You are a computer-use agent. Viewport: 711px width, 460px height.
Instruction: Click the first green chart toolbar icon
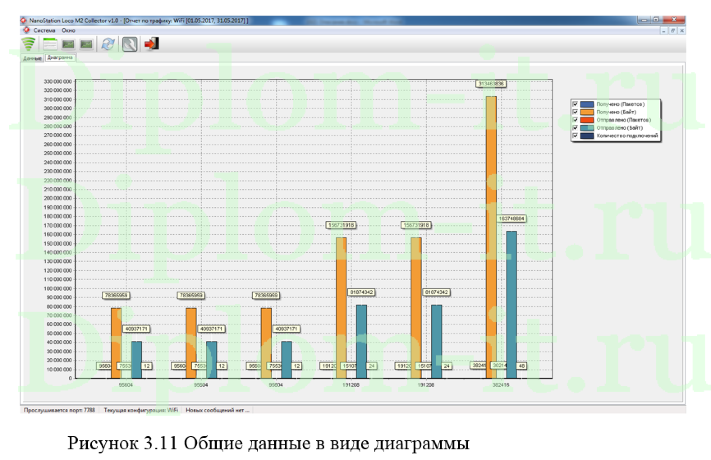coord(67,45)
